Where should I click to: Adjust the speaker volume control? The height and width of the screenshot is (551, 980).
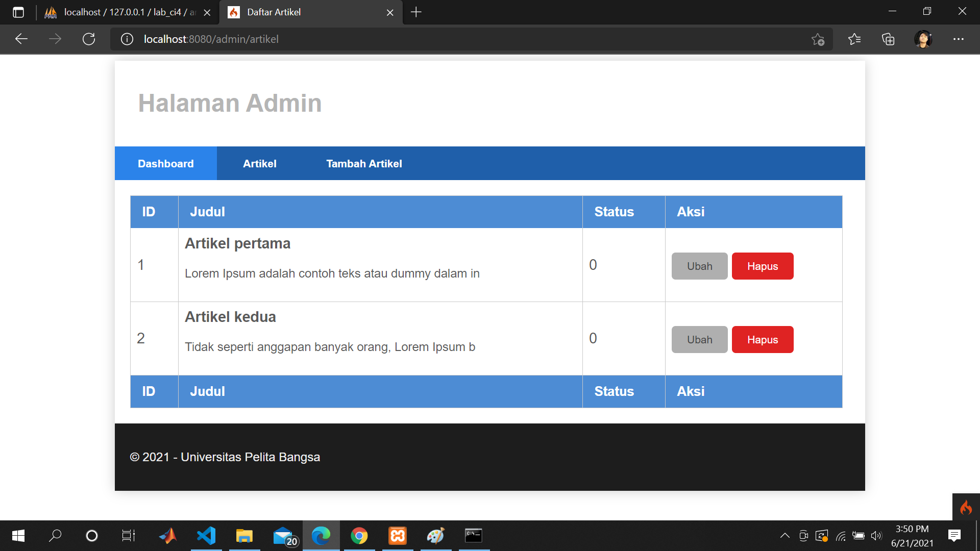[x=877, y=536]
